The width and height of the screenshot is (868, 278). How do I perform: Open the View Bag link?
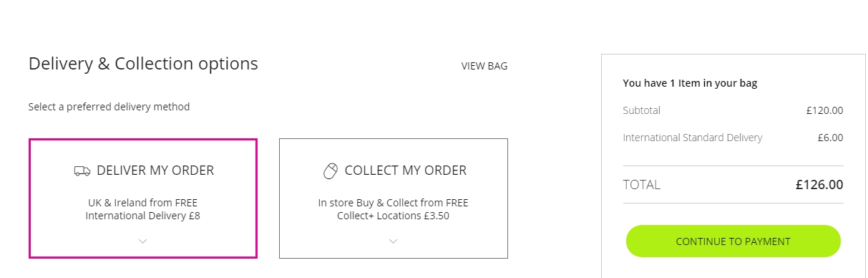click(484, 66)
